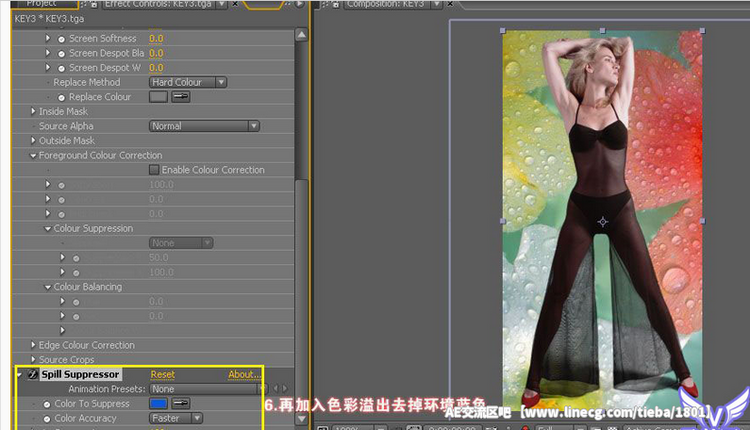Click the scroll up arrow of effect panel
The height and width of the screenshot is (430, 750).
point(301,35)
